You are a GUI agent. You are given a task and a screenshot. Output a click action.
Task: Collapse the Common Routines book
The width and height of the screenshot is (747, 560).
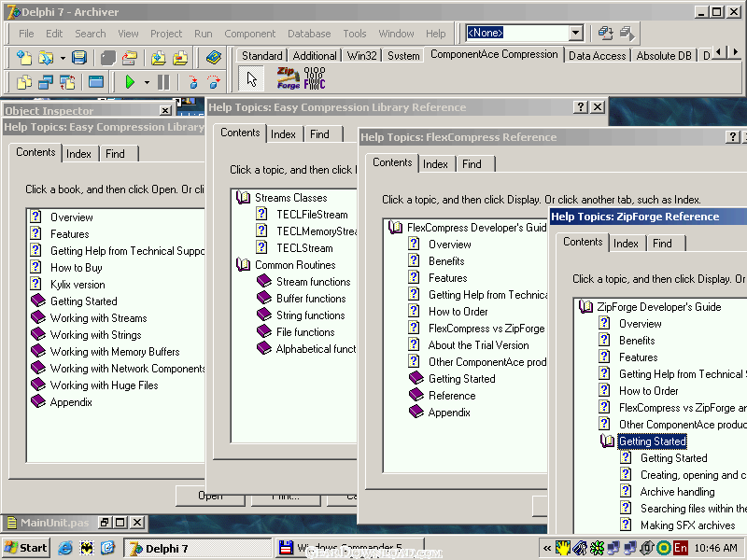point(244,265)
